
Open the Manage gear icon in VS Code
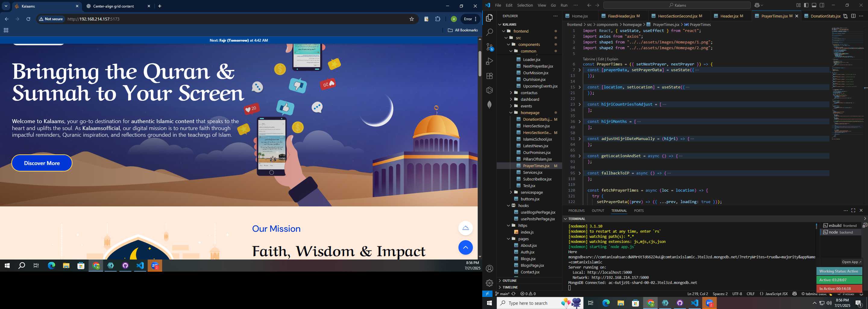[489, 283]
